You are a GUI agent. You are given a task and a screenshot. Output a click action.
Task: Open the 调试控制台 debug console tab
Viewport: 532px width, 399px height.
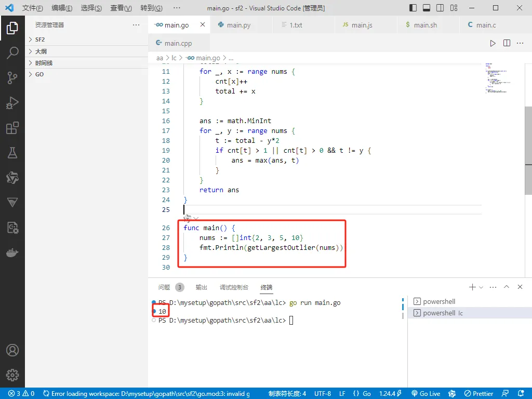click(x=234, y=287)
